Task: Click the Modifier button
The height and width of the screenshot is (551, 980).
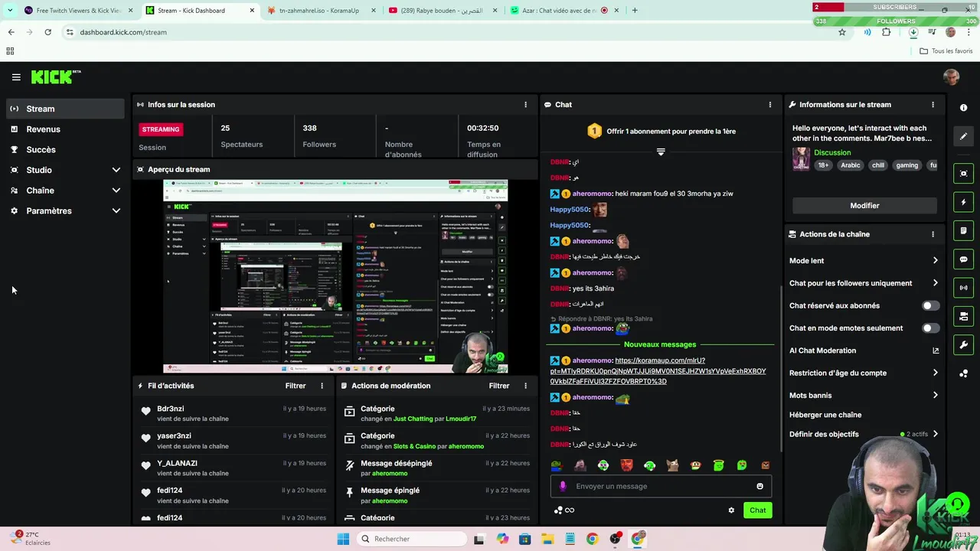Action: (x=864, y=205)
